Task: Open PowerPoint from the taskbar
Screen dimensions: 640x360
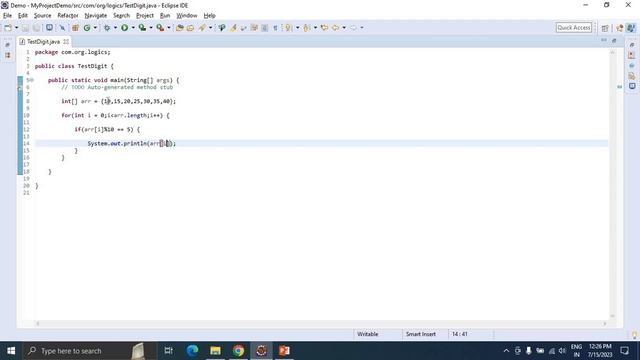Action: coord(284,351)
